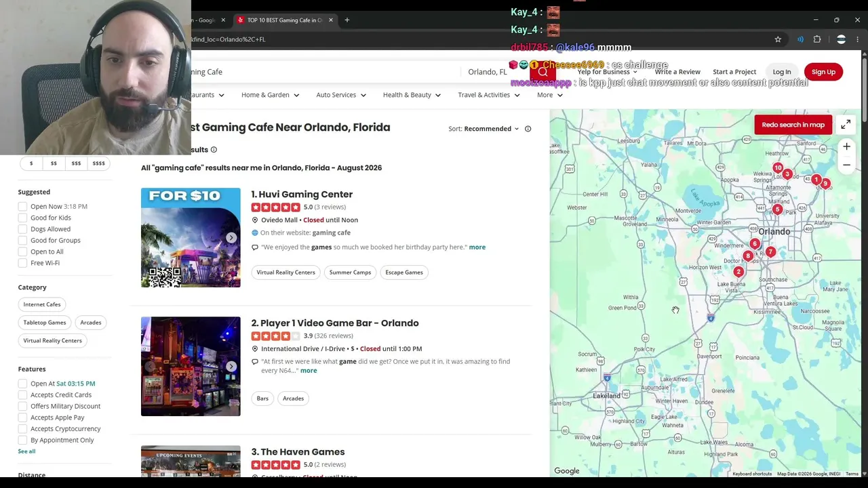Open Player 1 Video Game Bar listing
The height and width of the screenshot is (488, 868).
pos(339,323)
